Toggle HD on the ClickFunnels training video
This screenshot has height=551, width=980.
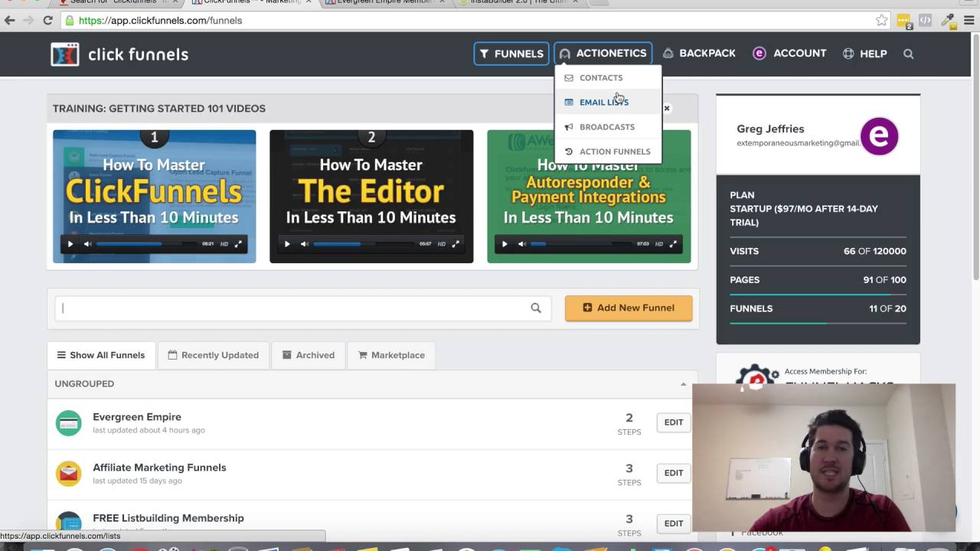[x=224, y=244]
